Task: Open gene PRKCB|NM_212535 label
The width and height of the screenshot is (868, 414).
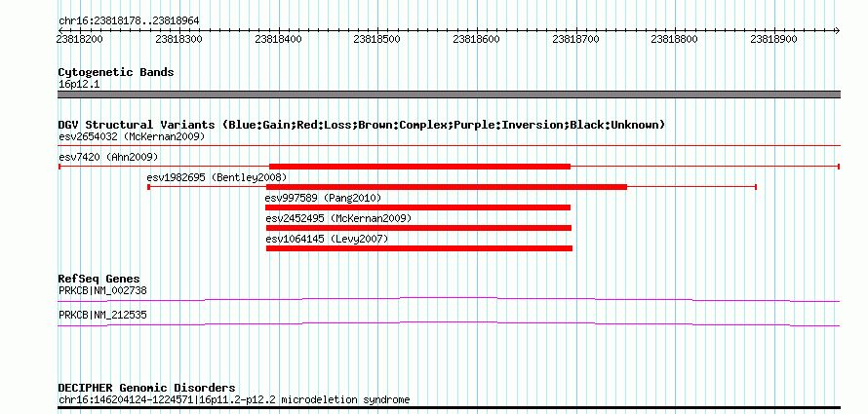Action: coord(102,315)
